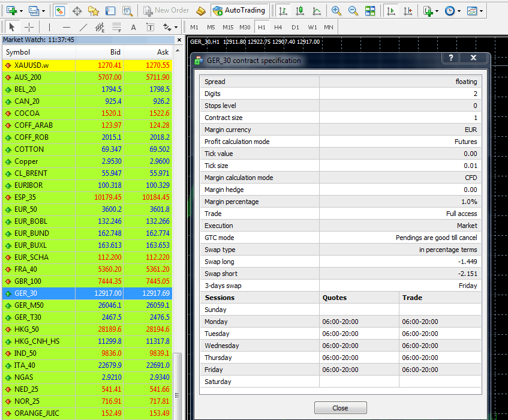The height and width of the screenshot is (420, 508).
Task: Click the Periods clock icon
Action: [x=450, y=11]
